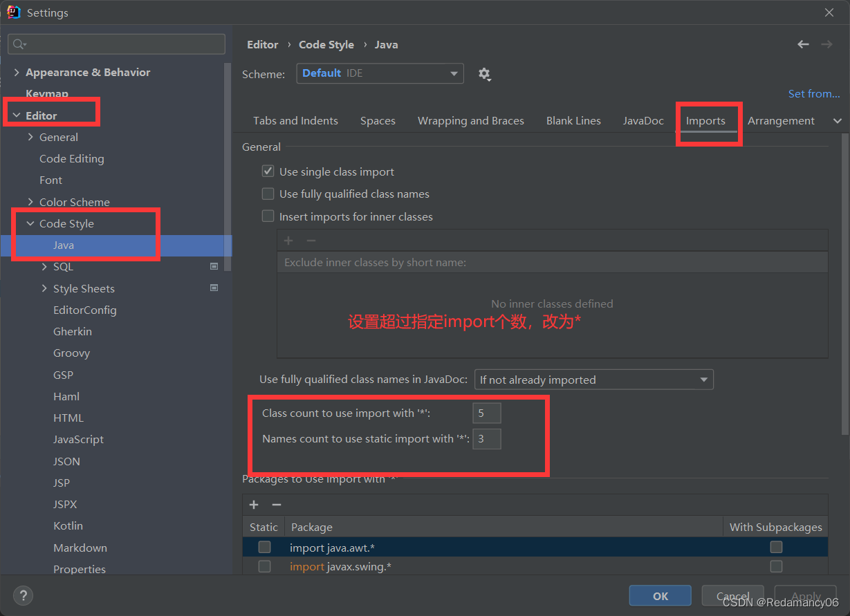Click the scheme settings gear icon
This screenshot has height=616, width=850.
[484, 74]
